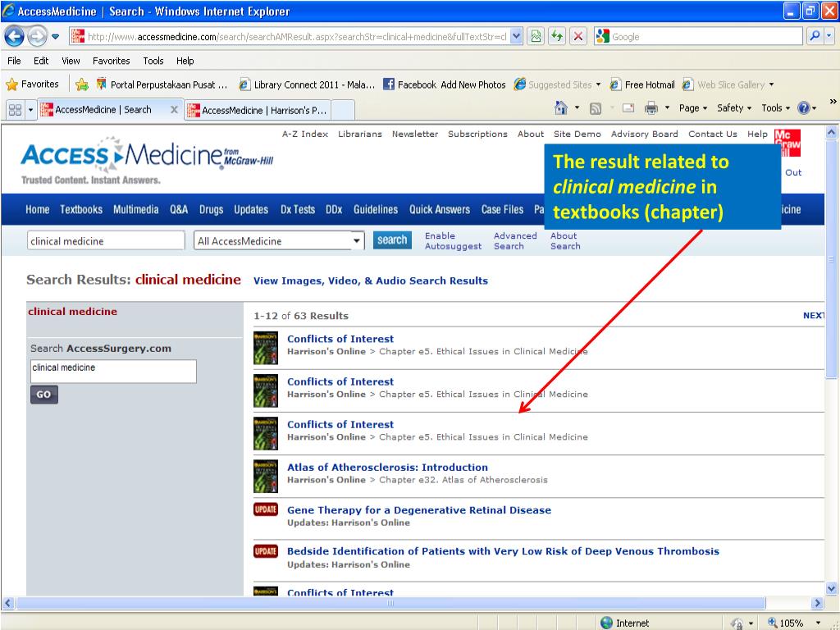Screen dimensions: 840x630
Task: Open the File menu
Action: 15,61
